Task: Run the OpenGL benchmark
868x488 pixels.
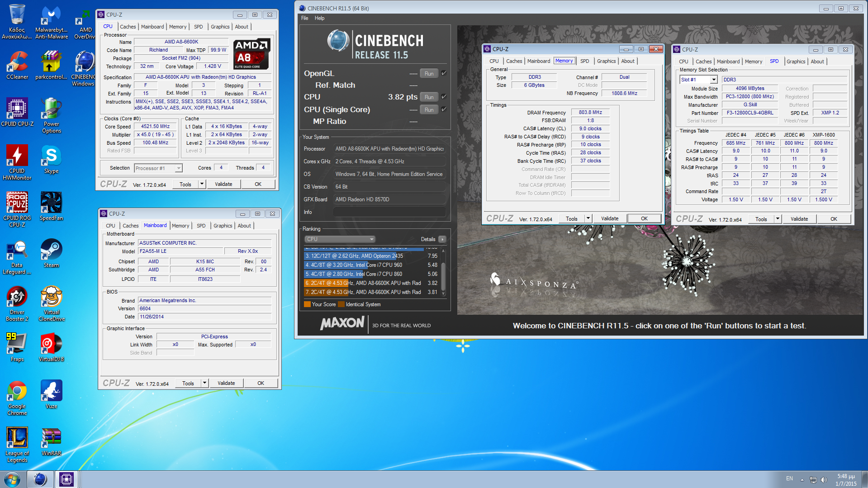Action: (x=429, y=73)
